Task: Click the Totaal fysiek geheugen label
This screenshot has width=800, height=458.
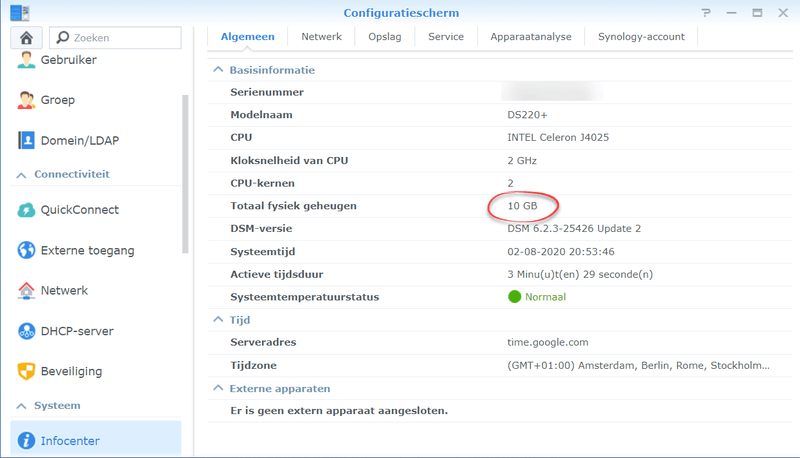Action: point(293,206)
